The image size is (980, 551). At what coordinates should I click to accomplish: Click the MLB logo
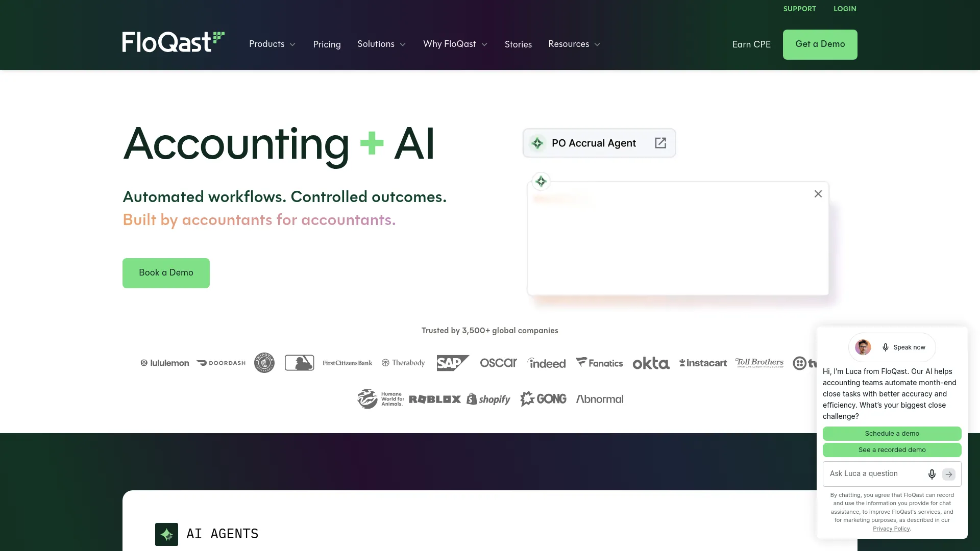pos(299,363)
